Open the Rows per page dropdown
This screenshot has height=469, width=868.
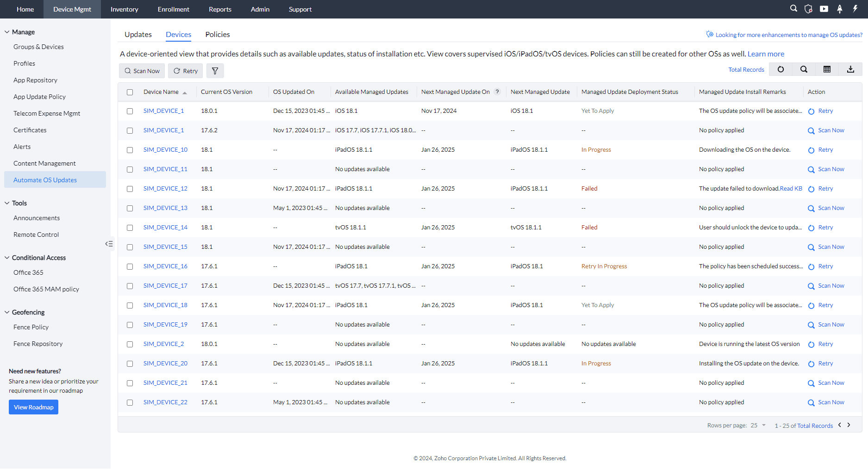pos(758,425)
